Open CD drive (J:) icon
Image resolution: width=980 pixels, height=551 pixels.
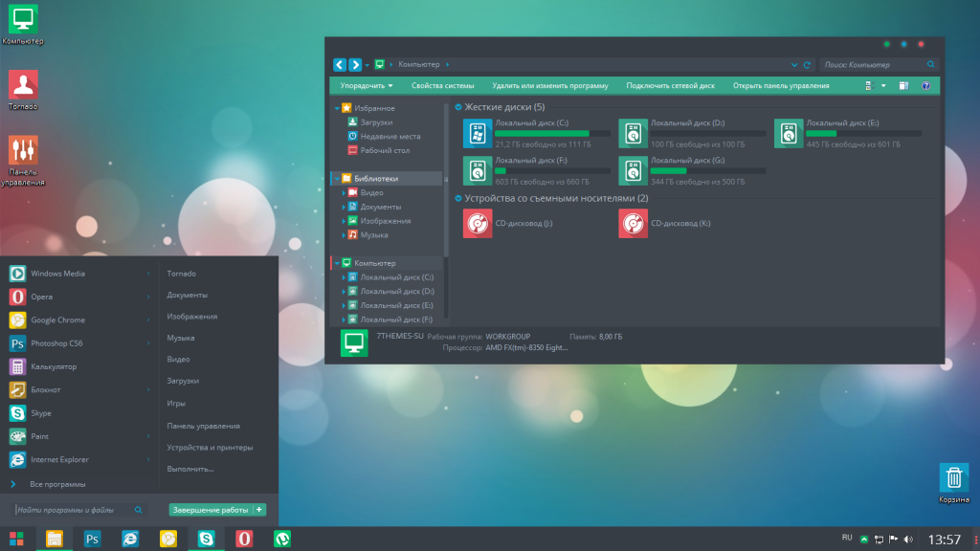[478, 223]
